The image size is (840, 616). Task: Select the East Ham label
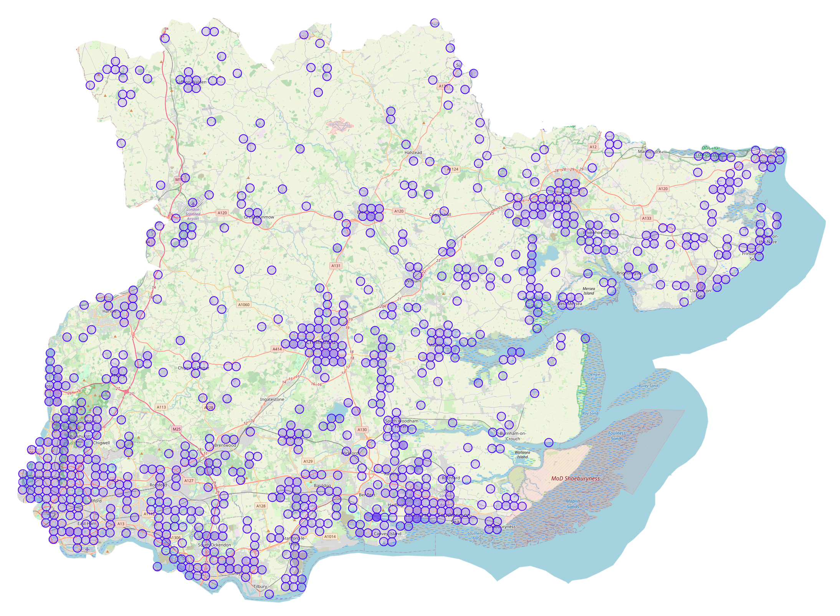(87, 523)
